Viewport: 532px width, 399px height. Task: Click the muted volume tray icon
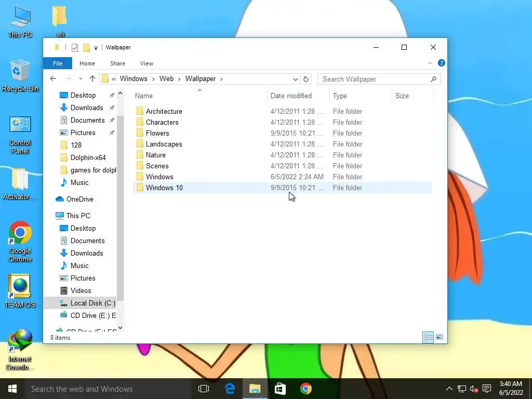click(x=474, y=389)
